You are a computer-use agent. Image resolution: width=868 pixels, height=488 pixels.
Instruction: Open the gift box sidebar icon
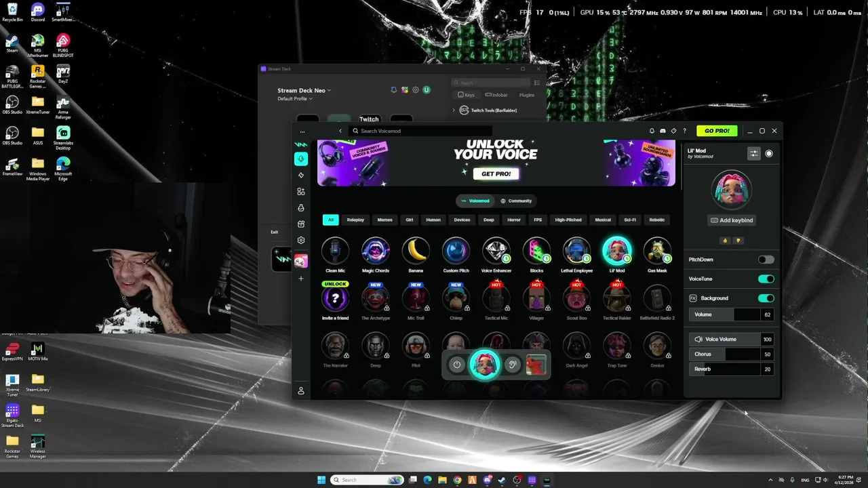tap(301, 224)
